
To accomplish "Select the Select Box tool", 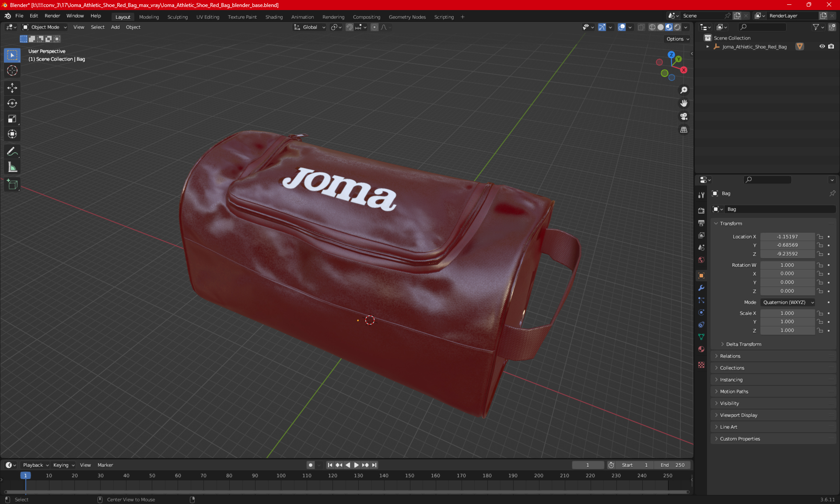I will click(x=12, y=55).
